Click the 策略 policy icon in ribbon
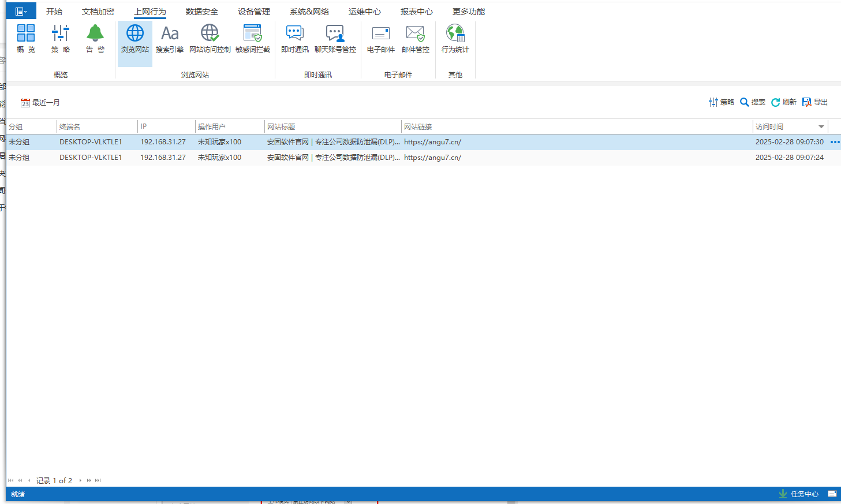The image size is (841, 504). pyautogui.click(x=61, y=39)
